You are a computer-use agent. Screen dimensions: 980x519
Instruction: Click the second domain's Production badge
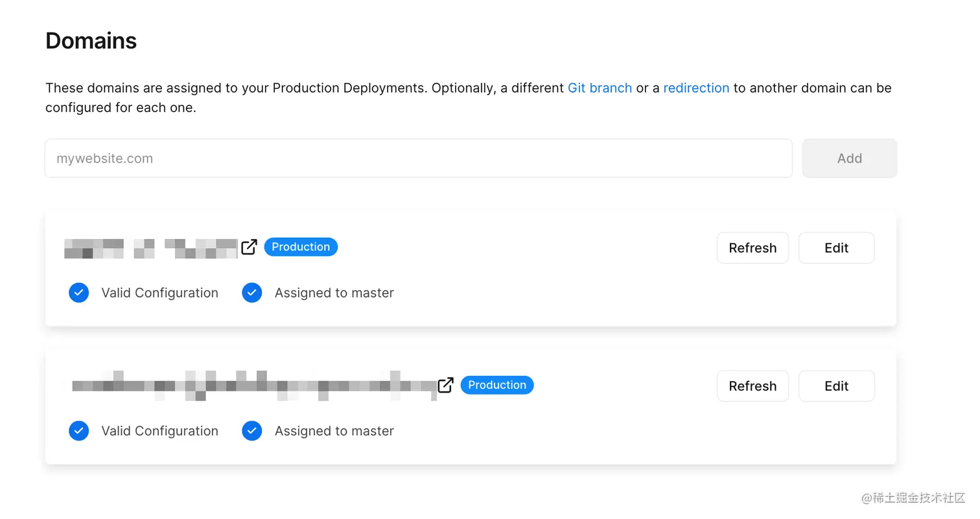point(497,385)
